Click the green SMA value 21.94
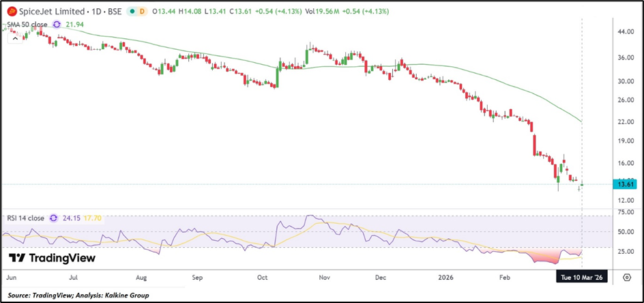The width and height of the screenshot is (644, 303). coord(74,24)
